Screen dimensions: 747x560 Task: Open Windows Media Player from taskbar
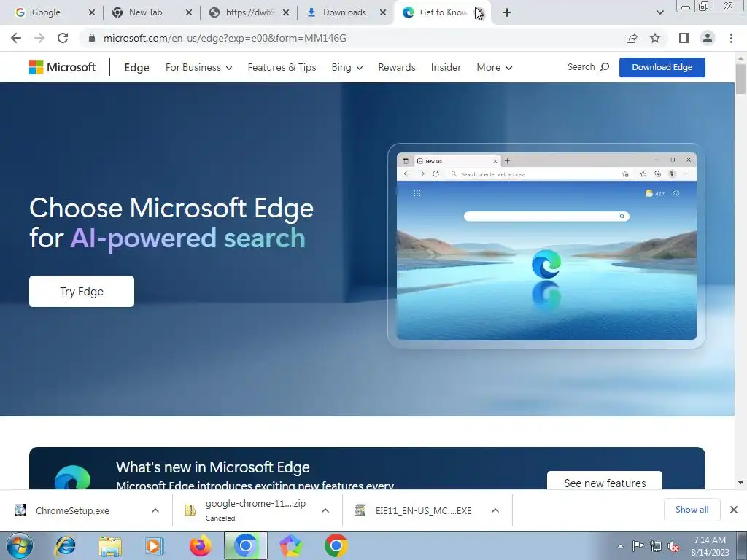click(x=155, y=545)
